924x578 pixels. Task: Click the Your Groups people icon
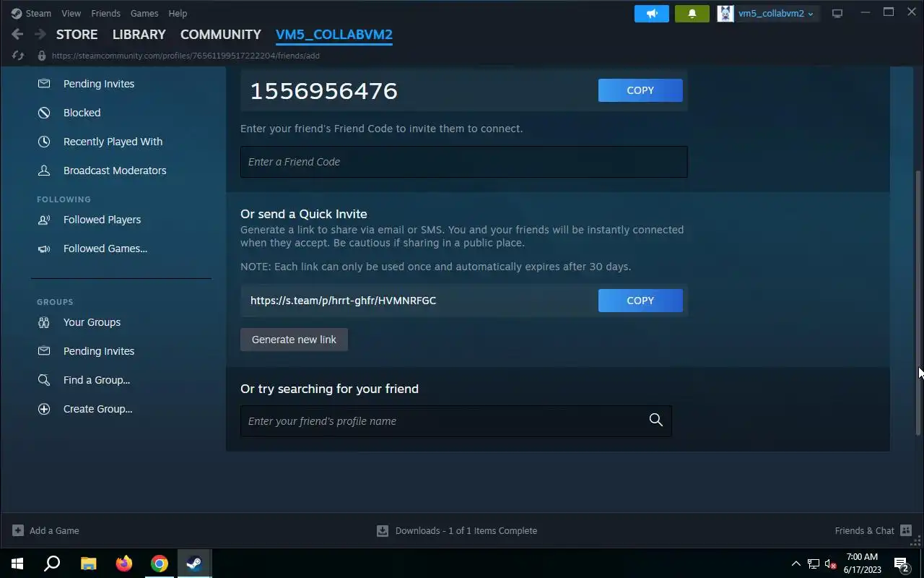tap(44, 322)
